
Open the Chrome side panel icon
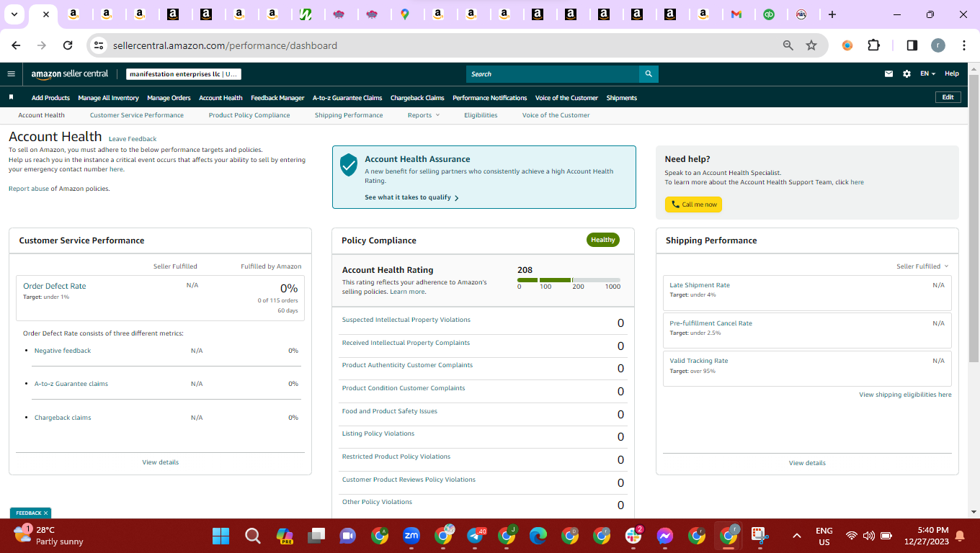912,45
